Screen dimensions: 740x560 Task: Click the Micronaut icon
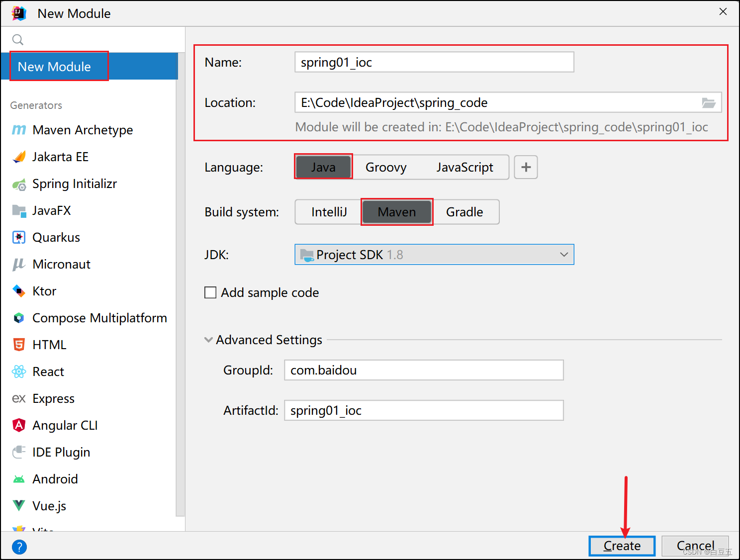(x=19, y=265)
